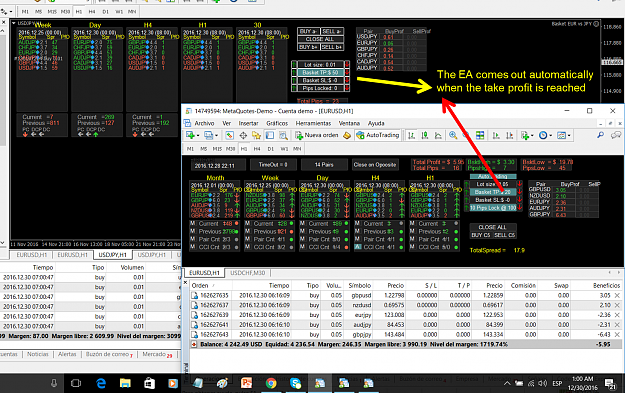The height and width of the screenshot is (393, 625).
Task: Sort orders by Símbolo column header
Action: [x=360, y=285]
